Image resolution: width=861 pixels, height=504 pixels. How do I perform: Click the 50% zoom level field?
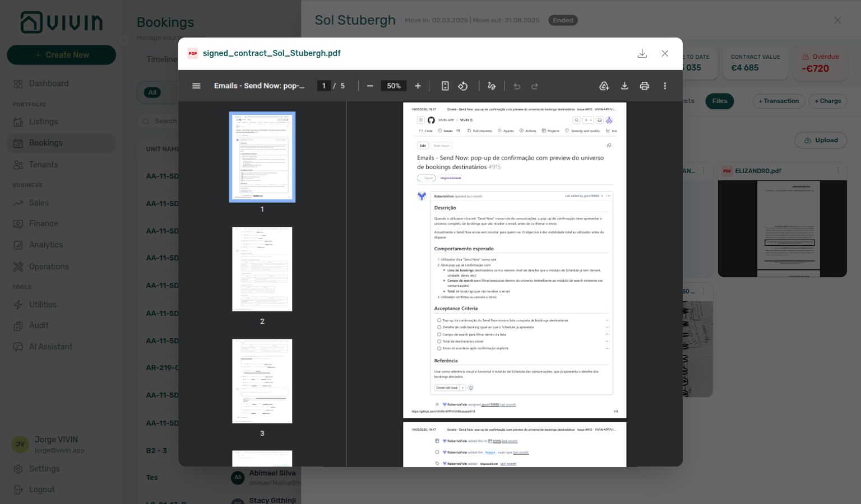coord(394,86)
